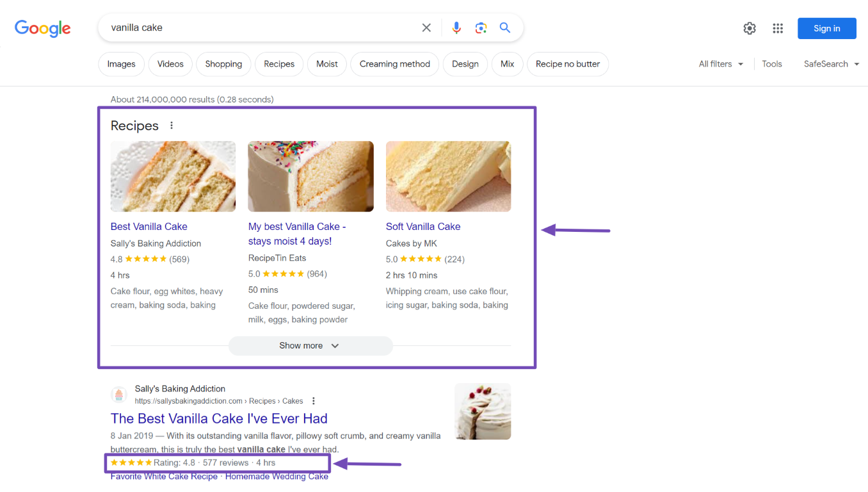
Task: Open the SafeSearch dropdown
Action: (x=832, y=64)
